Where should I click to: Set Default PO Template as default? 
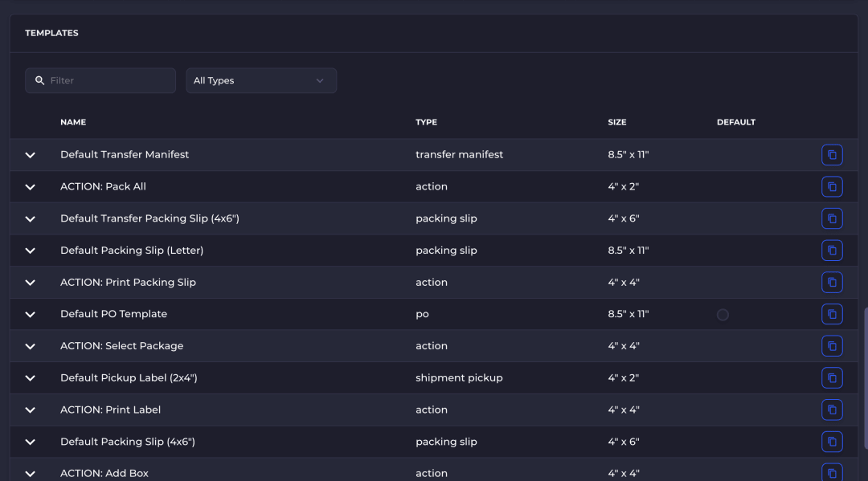pyautogui.click(x=723, y=315)
